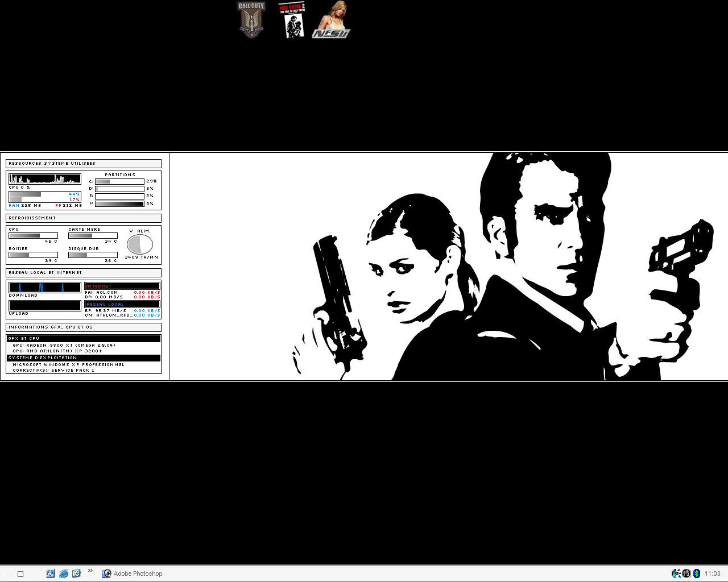This screenshot has height=582, width=728.
Task: Click the red Internet label bar
Action: coord(122,286)
